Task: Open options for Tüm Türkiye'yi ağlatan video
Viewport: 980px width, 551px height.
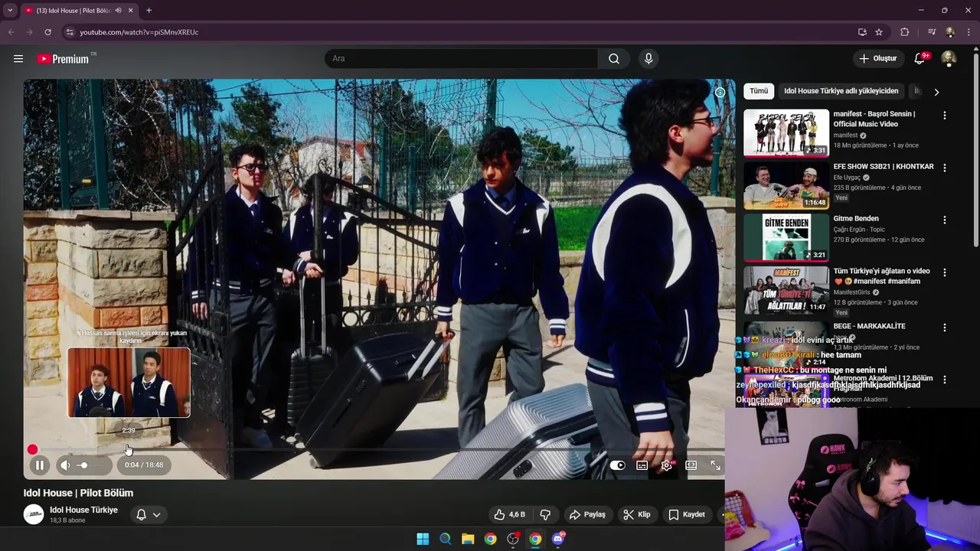Action: click(x=944, y=272)
